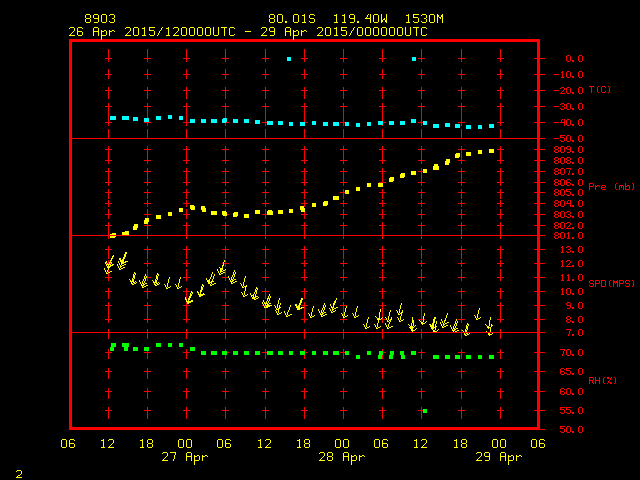
Task: Click the 27 Apr date label
Action: point(184,457)
